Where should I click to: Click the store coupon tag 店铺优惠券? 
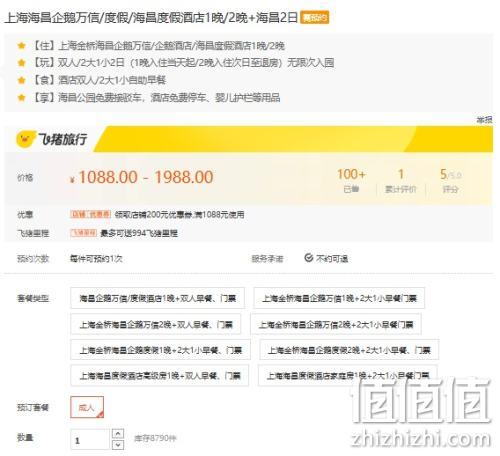pos(90,214)
